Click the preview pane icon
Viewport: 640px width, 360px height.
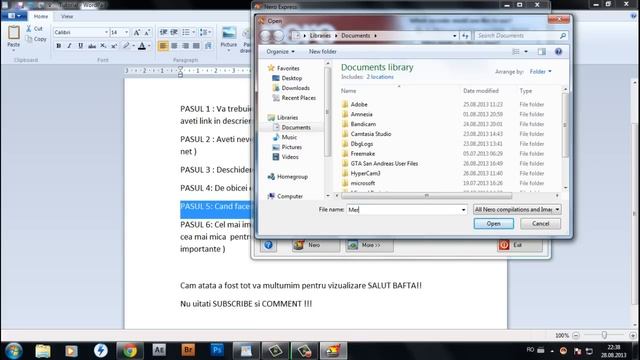point(542,51)
